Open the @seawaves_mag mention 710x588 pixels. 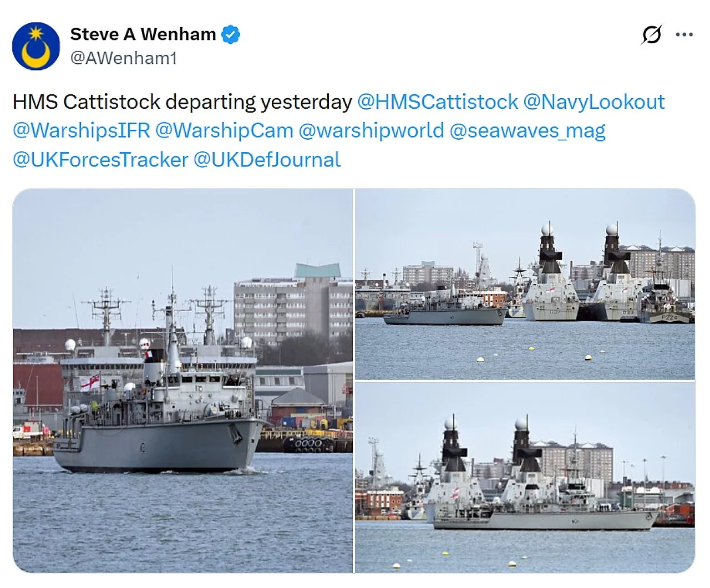(528, 131)
